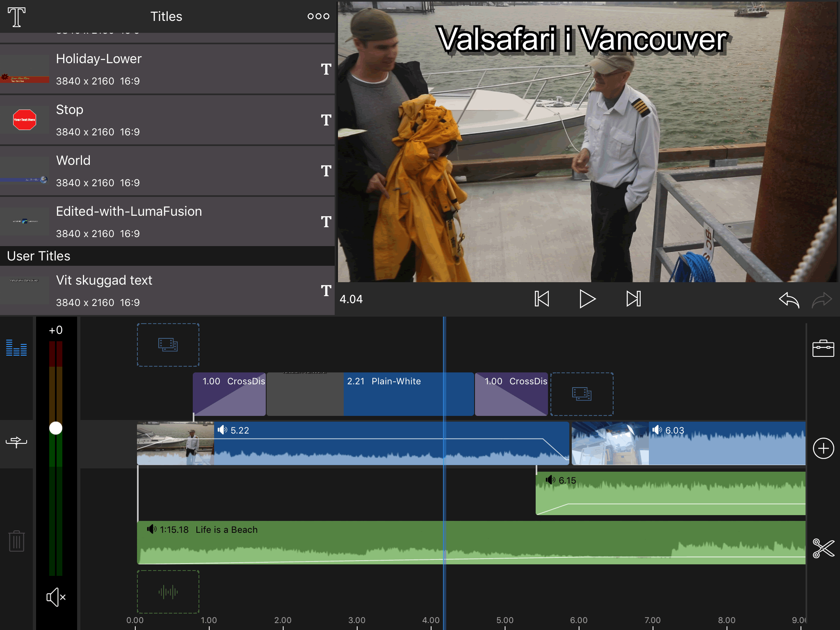
Task: Toggle the insert/overwrite mode icon
Action: (16, 442)
